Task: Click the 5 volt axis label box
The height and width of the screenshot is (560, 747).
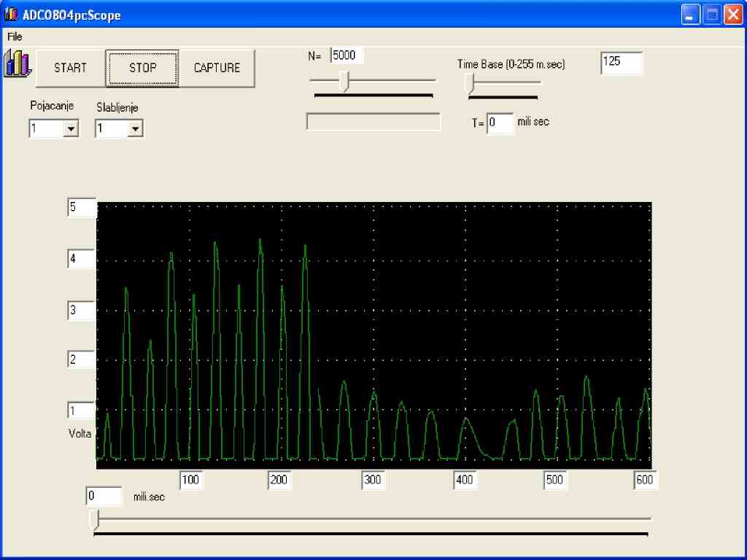Action: (82, 207)
